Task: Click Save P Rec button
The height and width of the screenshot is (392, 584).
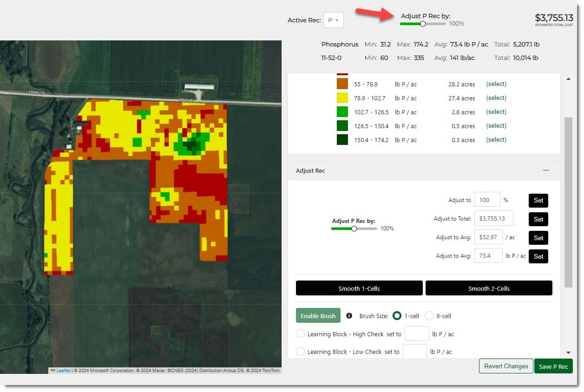Action: (x=553, y=366)
